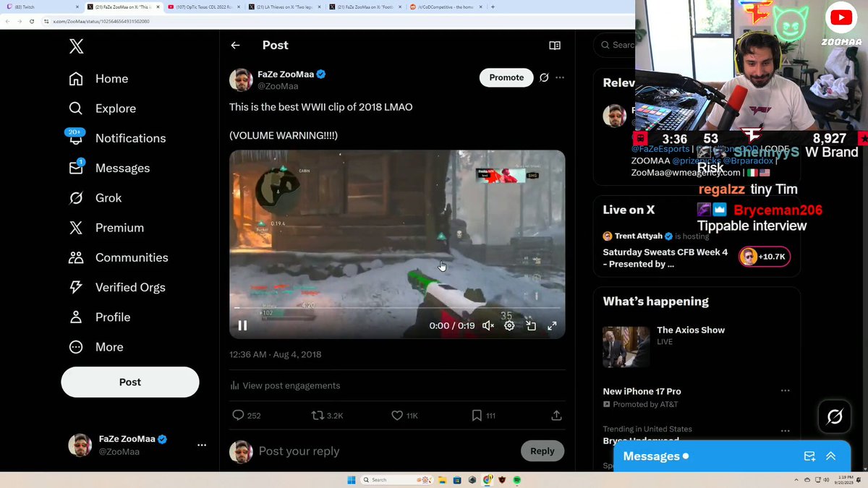Screen dimensions: 868x488
Task: Reload the page in the browser
Action: point(31,22)
